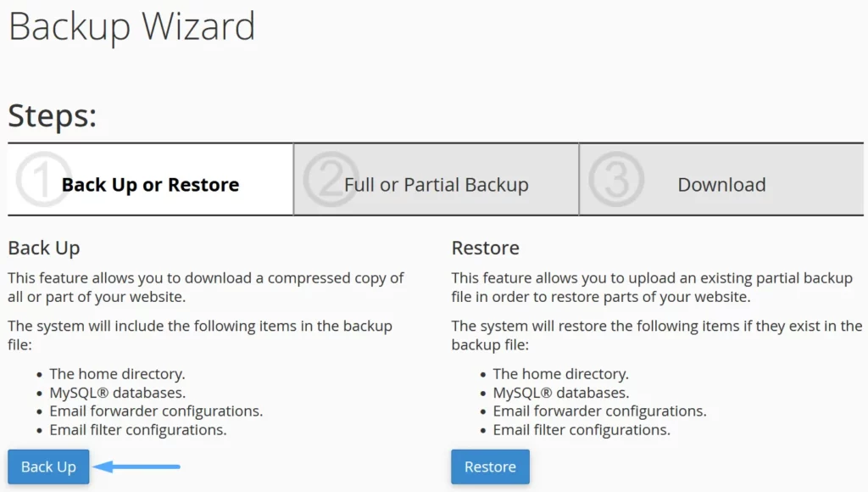Click "Email filter configurations." in Restore list
The height and width of the screenshot is (492, 868).
click(x=581, y=429)
